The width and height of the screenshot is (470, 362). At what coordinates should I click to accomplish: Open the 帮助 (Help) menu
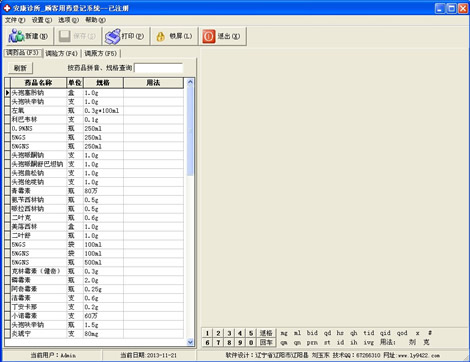point(95,20)
